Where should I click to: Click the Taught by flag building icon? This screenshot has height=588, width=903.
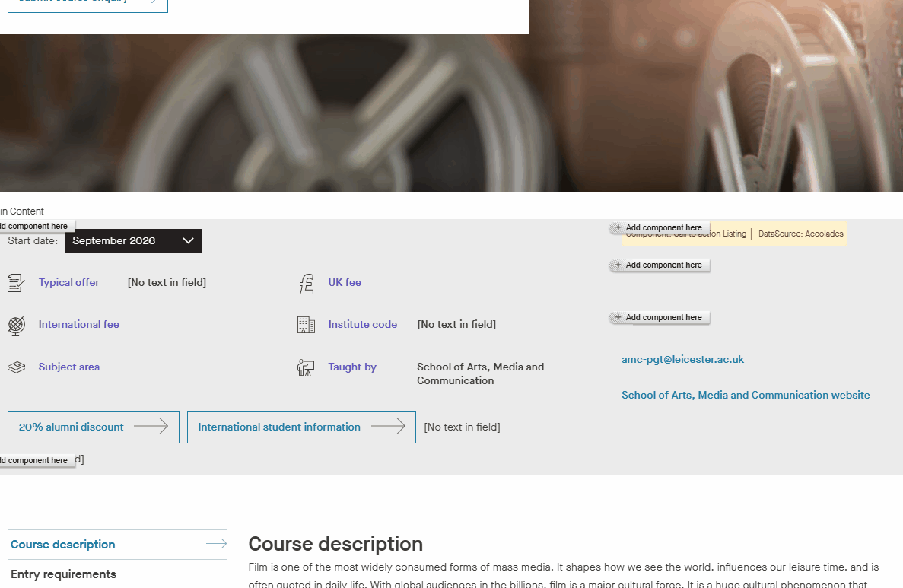coord(306,367)
